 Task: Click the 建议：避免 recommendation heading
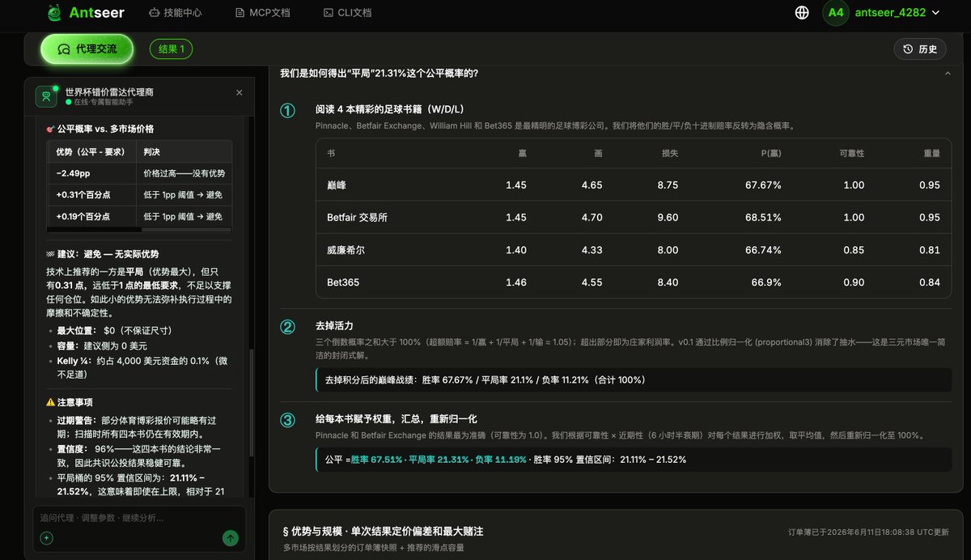pyautogui.click(x=103, y=254)
